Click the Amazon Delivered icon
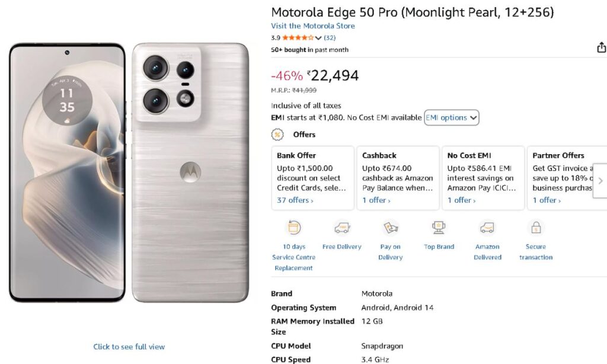Image resolution: width=607 pixels, height=364 pixels. [487, 228]
